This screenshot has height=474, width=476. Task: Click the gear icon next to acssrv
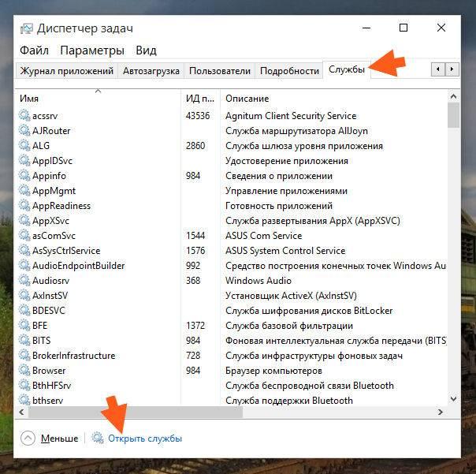click(x=24, y=116)
